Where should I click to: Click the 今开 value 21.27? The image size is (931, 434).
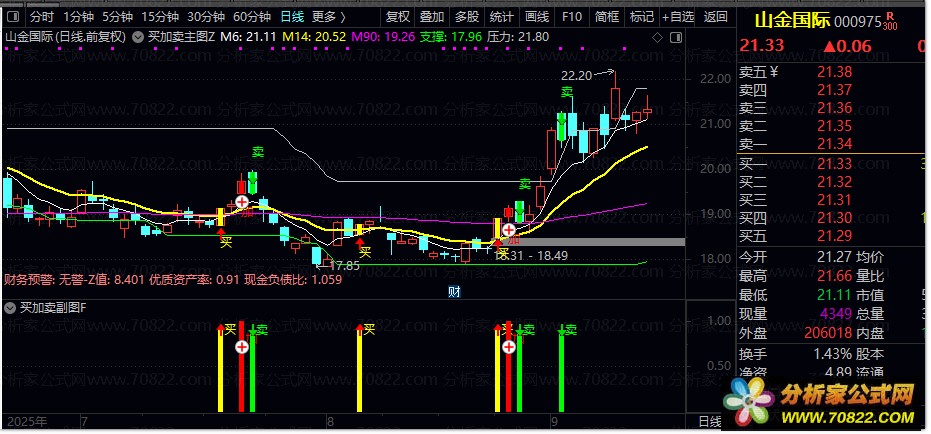coord(834,258)
